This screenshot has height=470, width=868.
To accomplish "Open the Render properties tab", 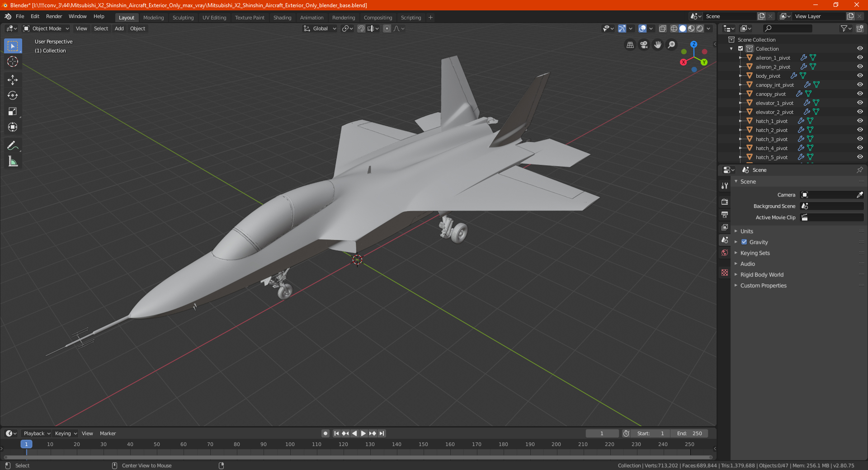I will point(725,202).
